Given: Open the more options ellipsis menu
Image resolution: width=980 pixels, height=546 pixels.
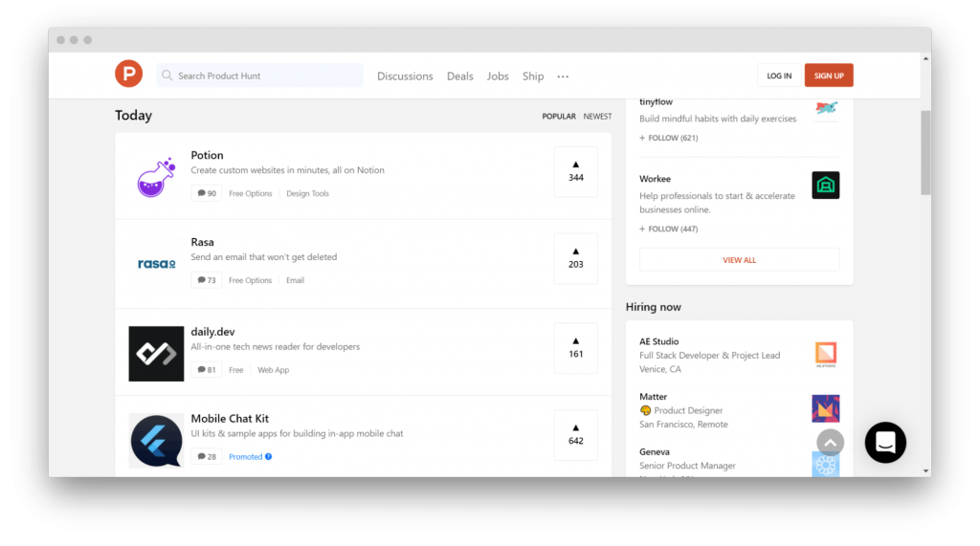Looking at the screenshot, I should (563, 76).
